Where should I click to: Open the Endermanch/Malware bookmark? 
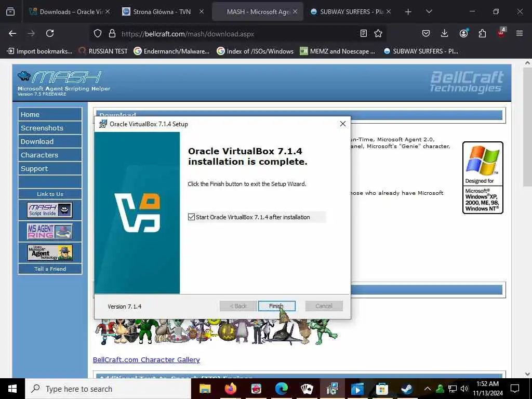(x=171, y=51)
